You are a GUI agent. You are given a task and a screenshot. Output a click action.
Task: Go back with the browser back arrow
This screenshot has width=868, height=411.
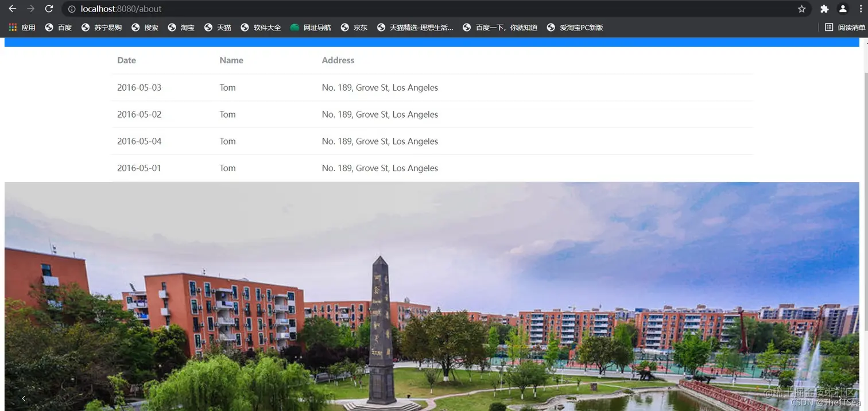click(12, 9)
